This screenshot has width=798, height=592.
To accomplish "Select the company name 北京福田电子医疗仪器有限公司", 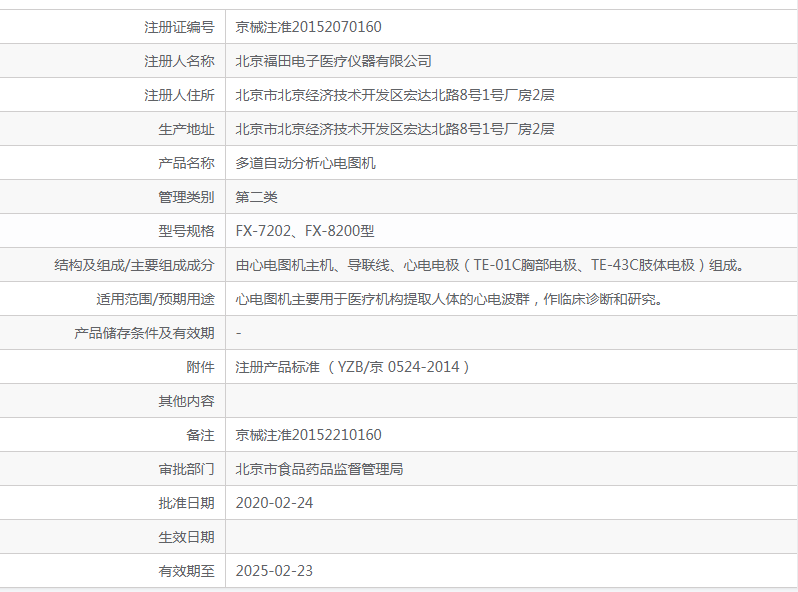I will [x=333, y=61].
